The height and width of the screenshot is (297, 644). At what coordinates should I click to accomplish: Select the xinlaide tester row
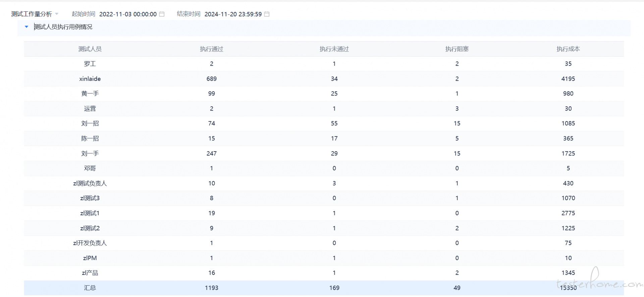90,79
